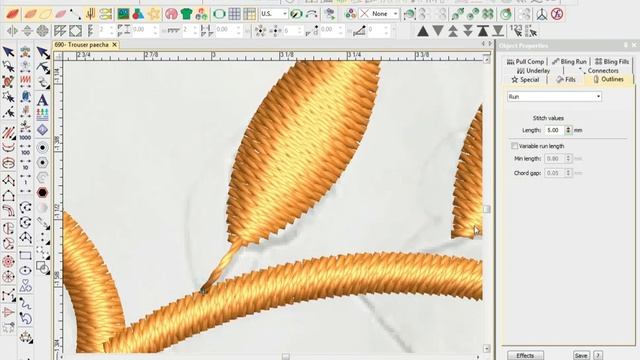Switch to the Connectors tab
Image resolution: width=640 pixels, height=360 pixels.
pos(599,71)
